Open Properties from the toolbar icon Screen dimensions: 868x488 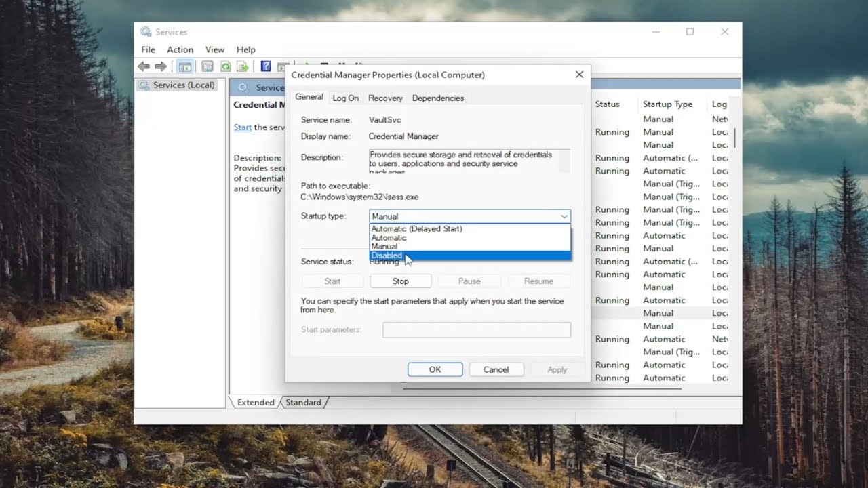point(208,66)
